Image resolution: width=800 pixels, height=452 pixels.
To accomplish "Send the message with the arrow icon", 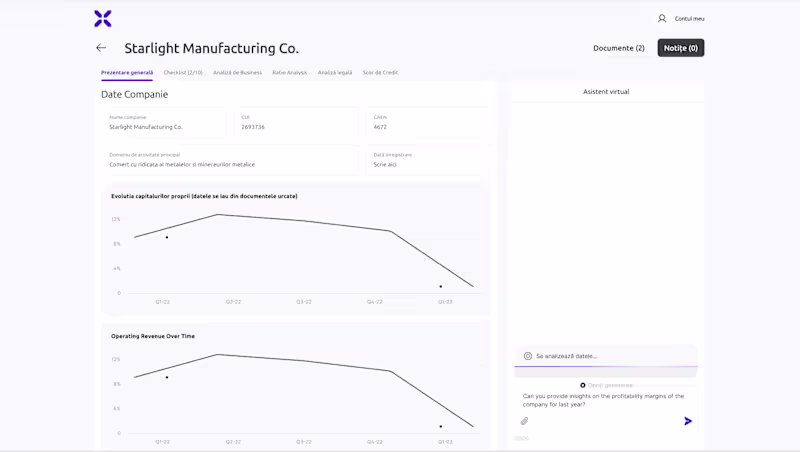I will click(x=688, y=421).
